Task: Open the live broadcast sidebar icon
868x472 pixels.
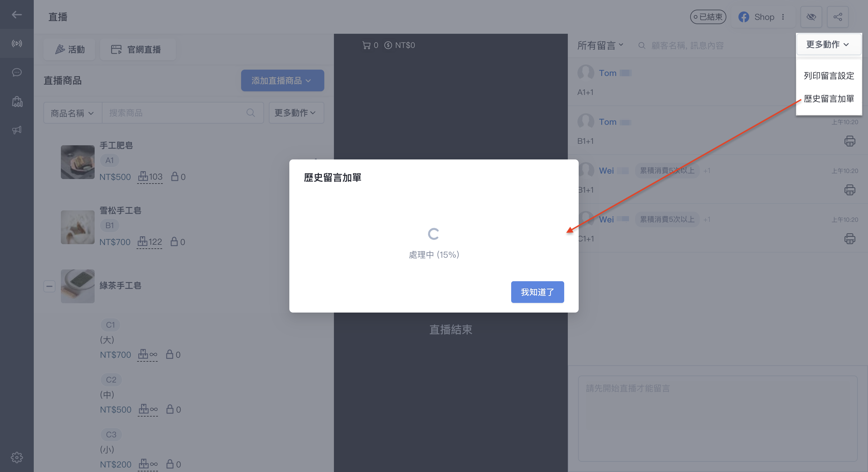Action: (17, 43)
